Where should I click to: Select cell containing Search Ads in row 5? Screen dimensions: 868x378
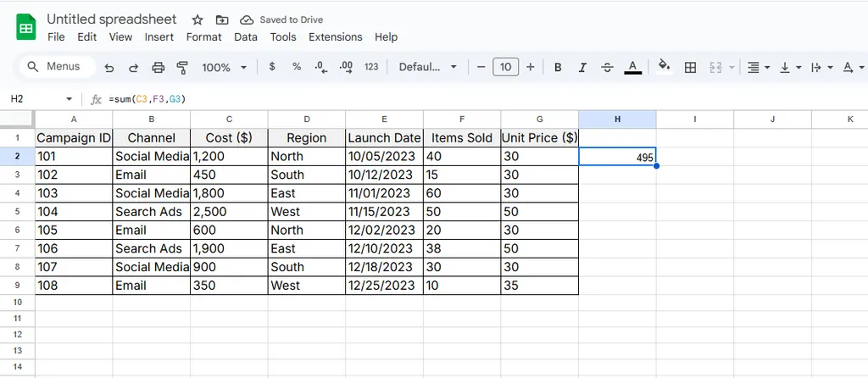[x=151, y=212]
